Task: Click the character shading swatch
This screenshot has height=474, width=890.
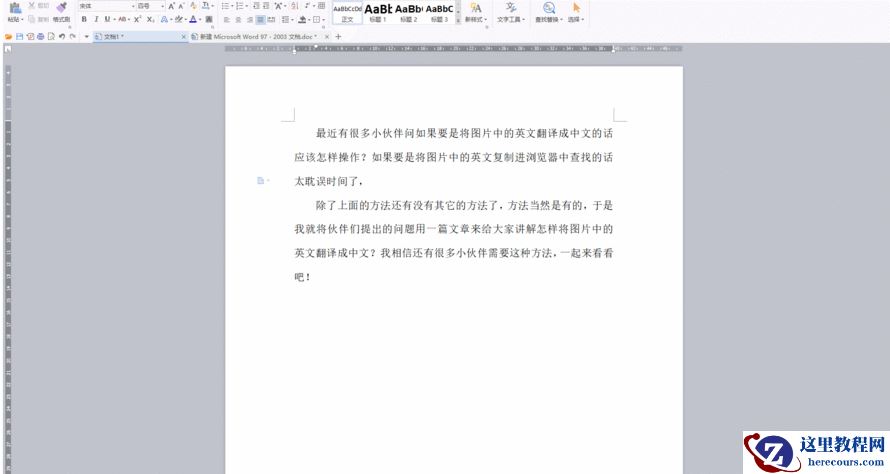Action: [208, 19]
